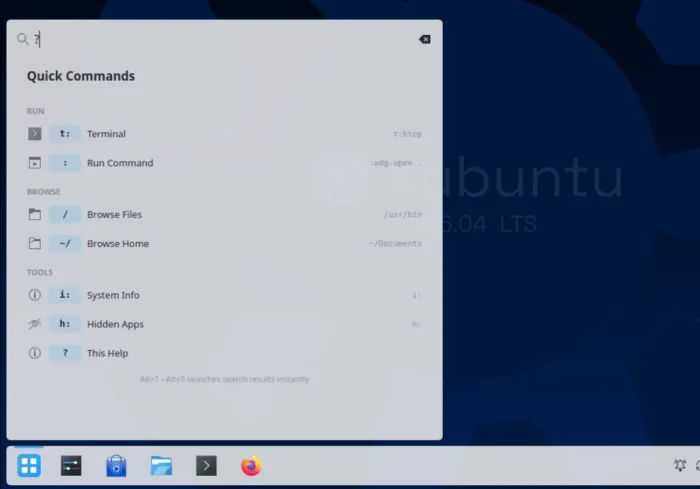Click the Run Command row icon
The width and height of the screenshot is (700, 489).
[x=35, y=163]
